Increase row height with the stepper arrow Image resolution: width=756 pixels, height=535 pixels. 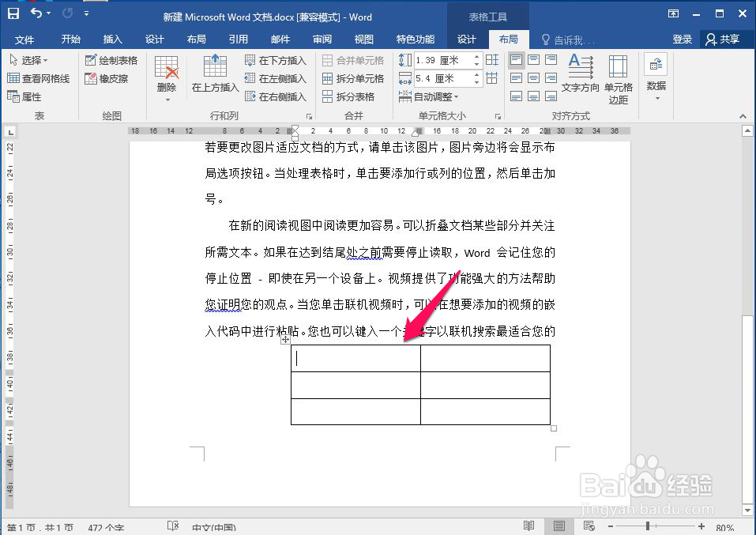coord(477,55)
